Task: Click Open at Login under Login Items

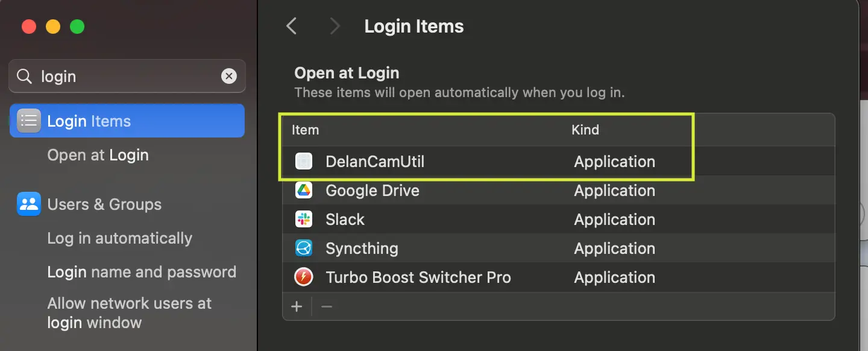Action: click(98, 154)
